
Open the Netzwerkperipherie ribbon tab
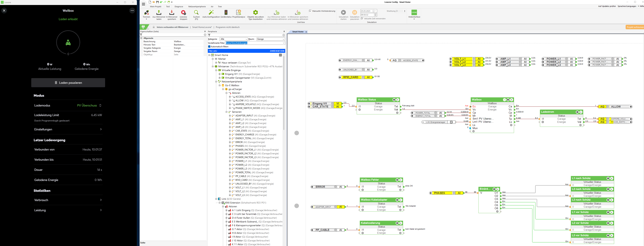tap(197, 7)
